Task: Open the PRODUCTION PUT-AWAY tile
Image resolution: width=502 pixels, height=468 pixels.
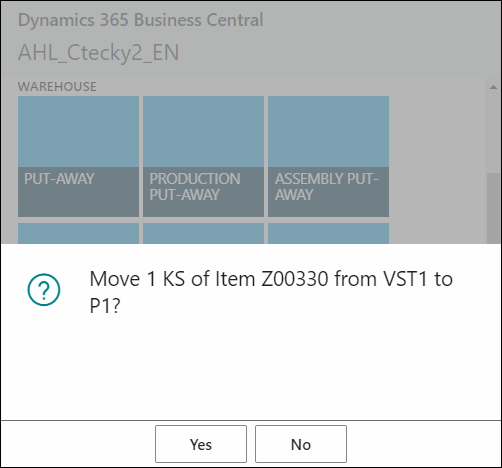Action: click(x=203, y=156)
